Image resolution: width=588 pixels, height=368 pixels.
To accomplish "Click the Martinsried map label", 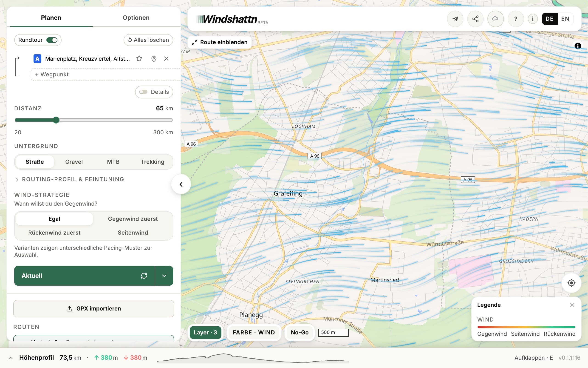I will (x=385, y=280).
